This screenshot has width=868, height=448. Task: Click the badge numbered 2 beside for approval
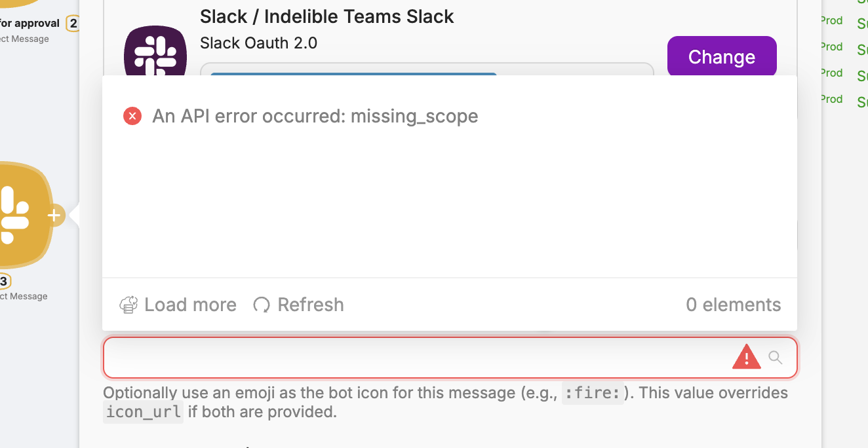(72, 24)
